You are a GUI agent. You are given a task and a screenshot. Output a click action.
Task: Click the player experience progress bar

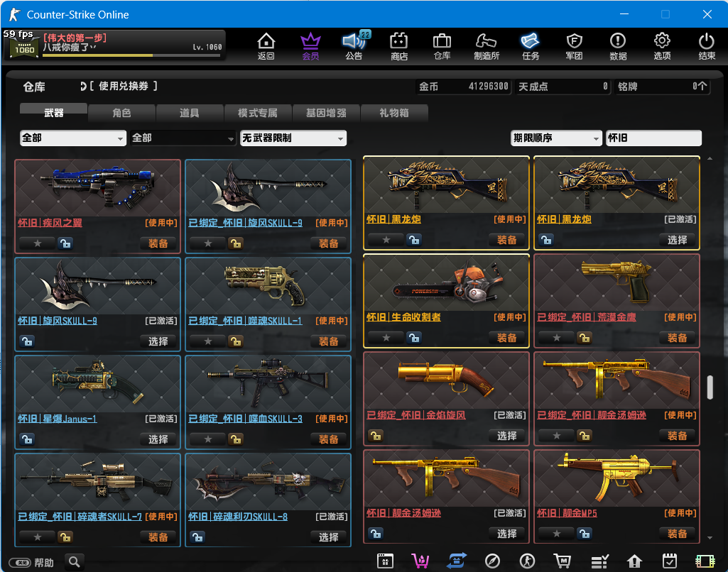(x=131, y=55)
